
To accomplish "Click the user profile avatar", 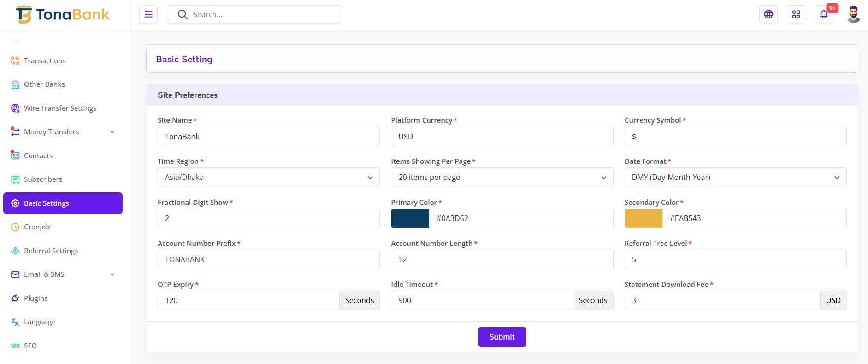I will [853, 14].
